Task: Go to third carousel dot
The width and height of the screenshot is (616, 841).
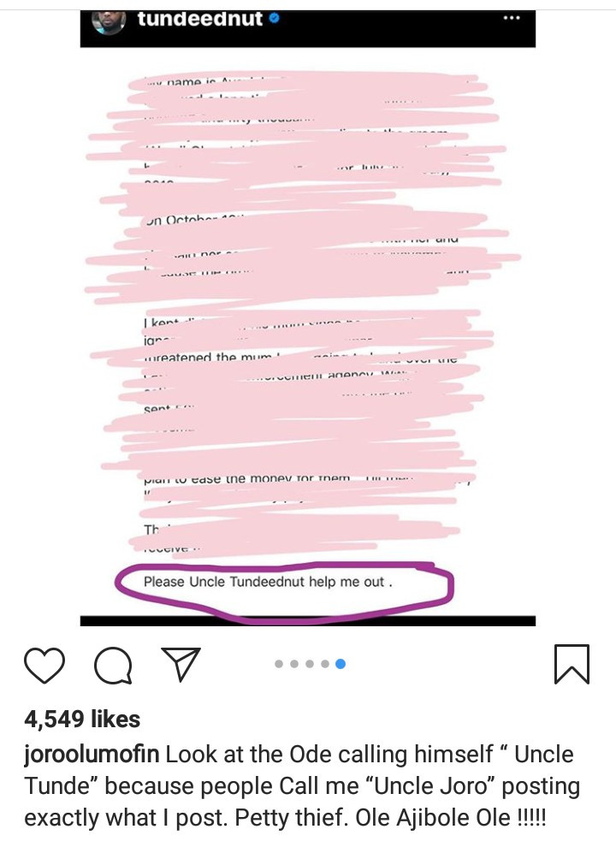Action: tap(310, 664)
